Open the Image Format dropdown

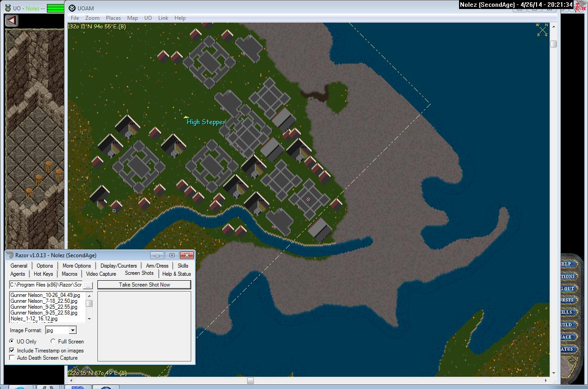point(73,330)
